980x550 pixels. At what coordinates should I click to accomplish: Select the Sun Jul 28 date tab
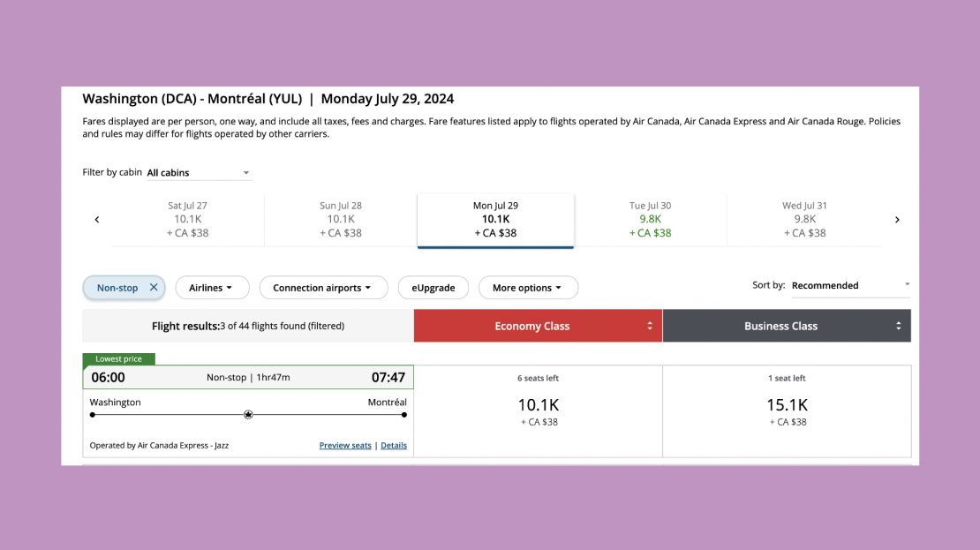(x=341, y=219)
